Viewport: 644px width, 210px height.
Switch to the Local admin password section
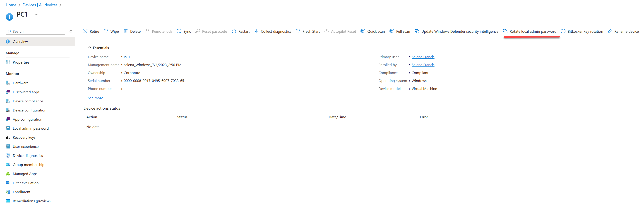pyautogui.click(x=31, y=128)
